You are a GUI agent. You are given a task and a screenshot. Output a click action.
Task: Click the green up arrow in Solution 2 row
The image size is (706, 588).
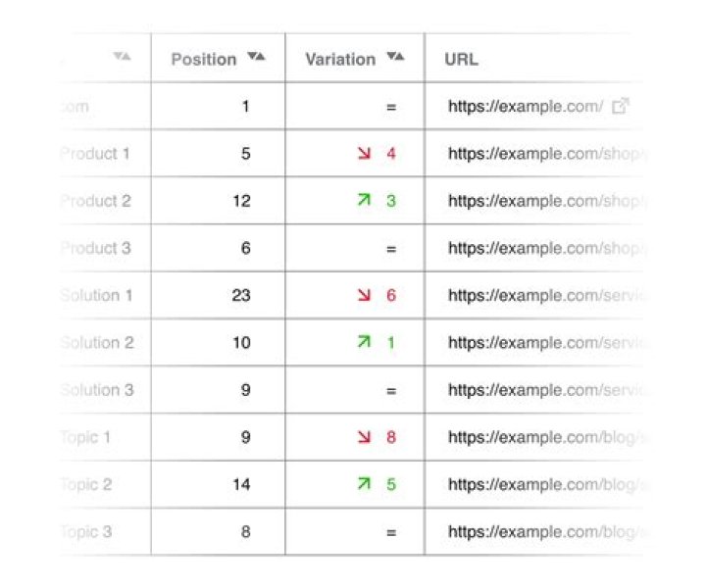[364, 343]
